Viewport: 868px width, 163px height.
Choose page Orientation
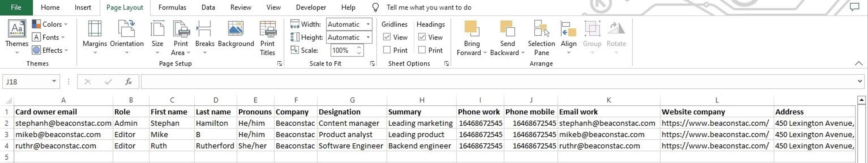coord(127,37)
